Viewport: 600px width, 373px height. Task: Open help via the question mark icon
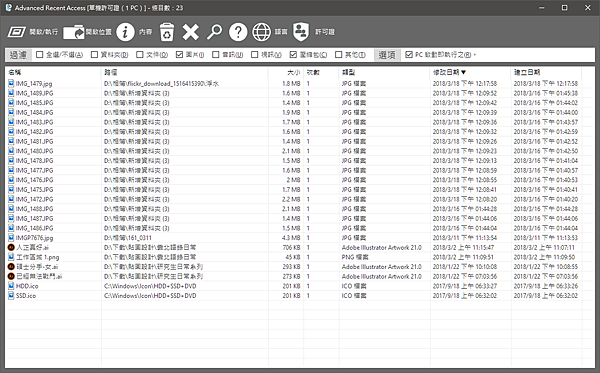click(238, 32)
